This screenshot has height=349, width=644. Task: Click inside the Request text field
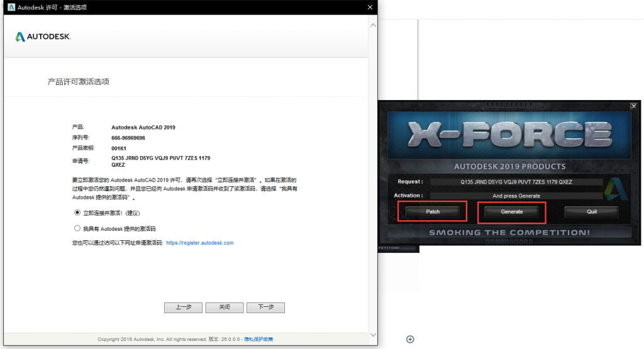coord(516,182)
